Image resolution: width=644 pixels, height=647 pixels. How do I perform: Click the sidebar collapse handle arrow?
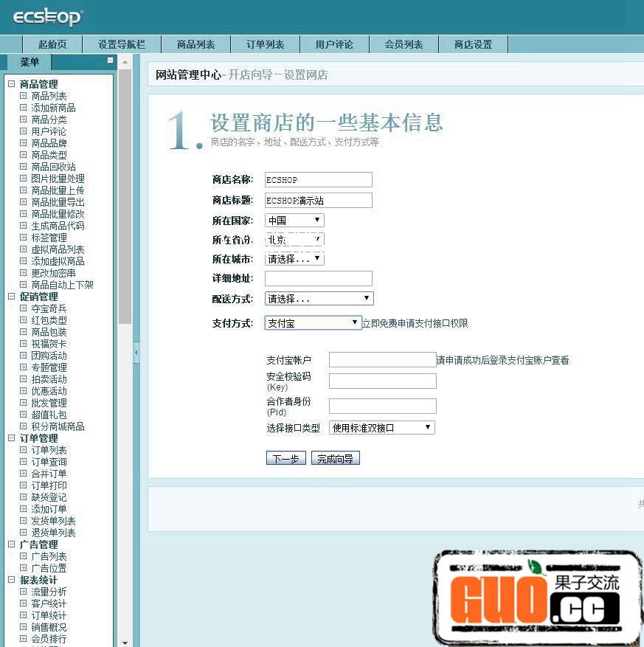[136, 353]
